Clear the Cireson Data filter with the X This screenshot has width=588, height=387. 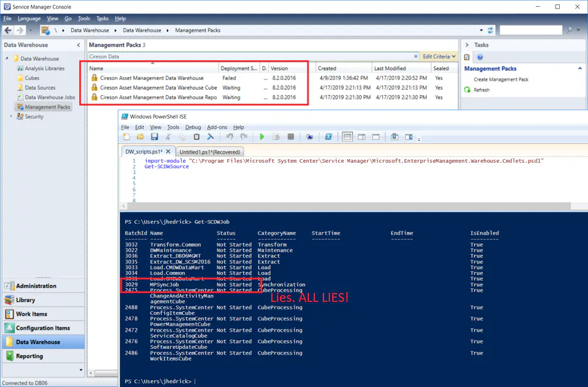[416, 57]
